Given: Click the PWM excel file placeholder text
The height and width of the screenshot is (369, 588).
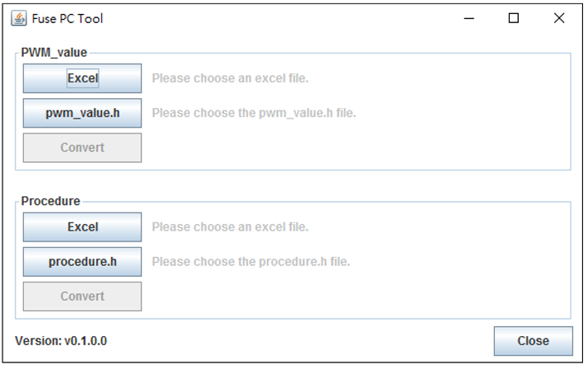Looking at the screenshot, I should click(x=230, y=78).
